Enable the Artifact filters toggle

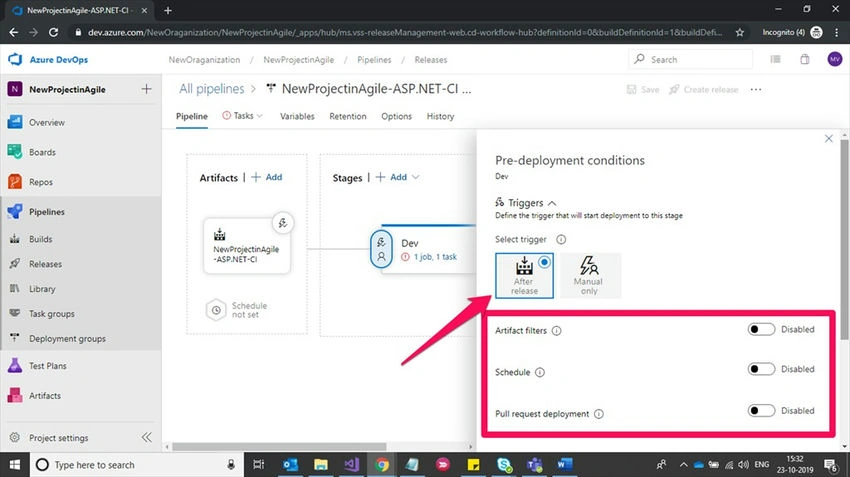coord(761,329)
